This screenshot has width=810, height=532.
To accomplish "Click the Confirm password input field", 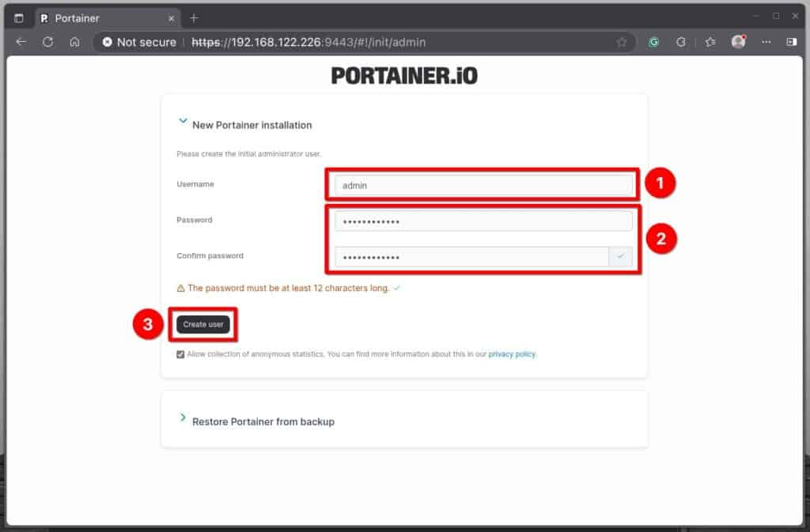I will pyautogui.click(x=471, y=257).
